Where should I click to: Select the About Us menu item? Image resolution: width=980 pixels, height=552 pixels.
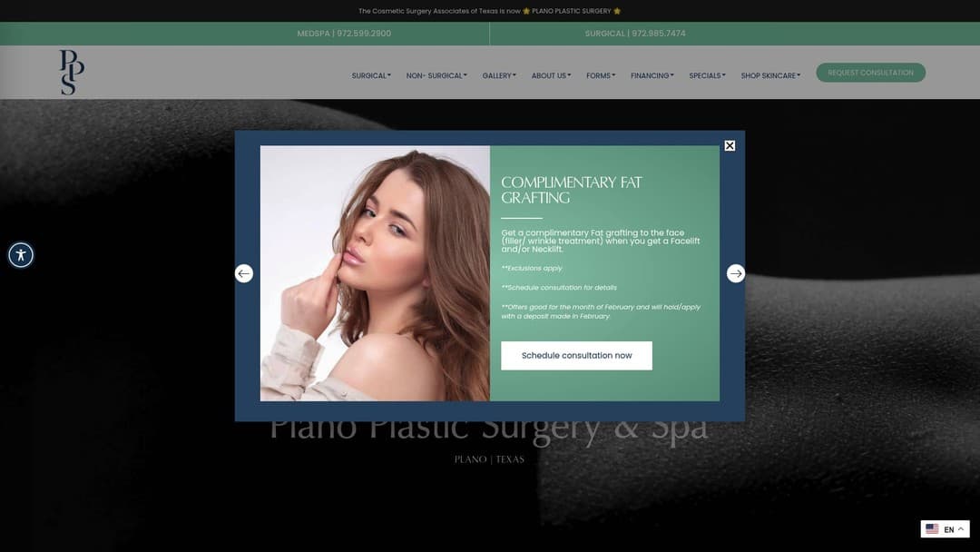coord(551,75)
